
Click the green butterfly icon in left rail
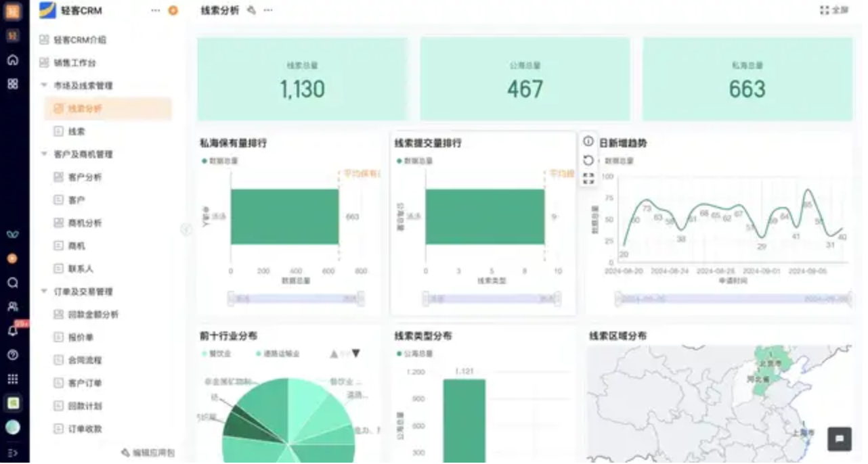(13, 234)
